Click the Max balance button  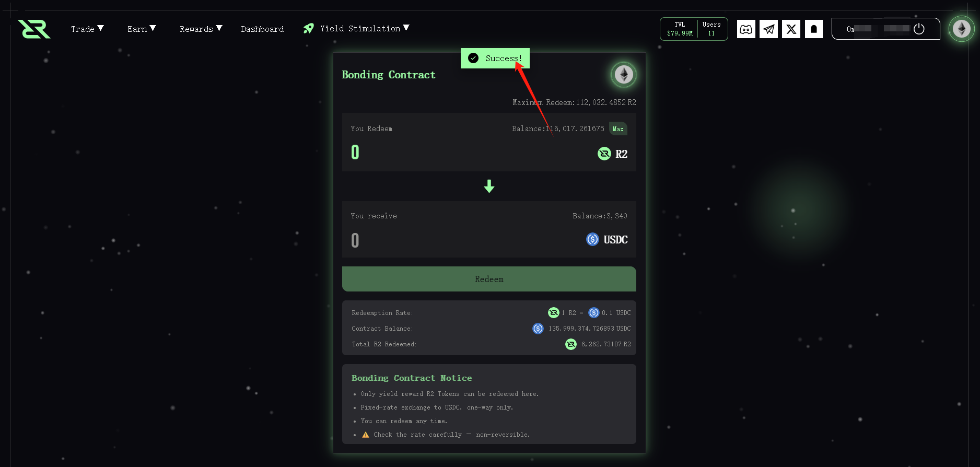(x=618, y=129)
